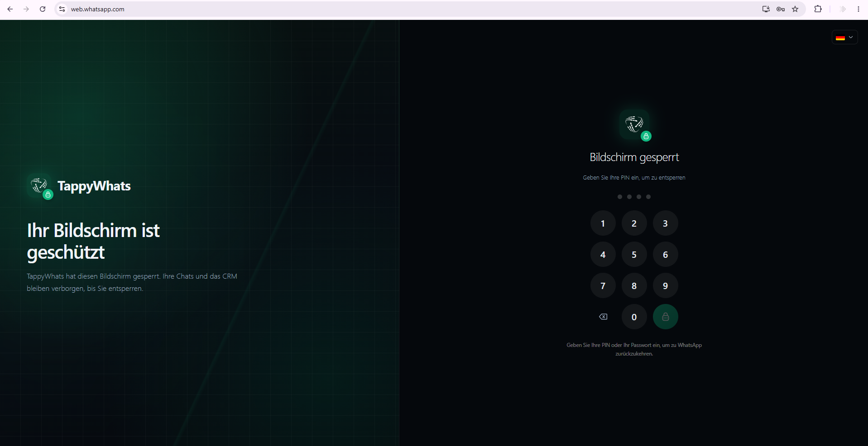Click keypad digit 2
The image size is (868, 446).
tap(634, 223)
